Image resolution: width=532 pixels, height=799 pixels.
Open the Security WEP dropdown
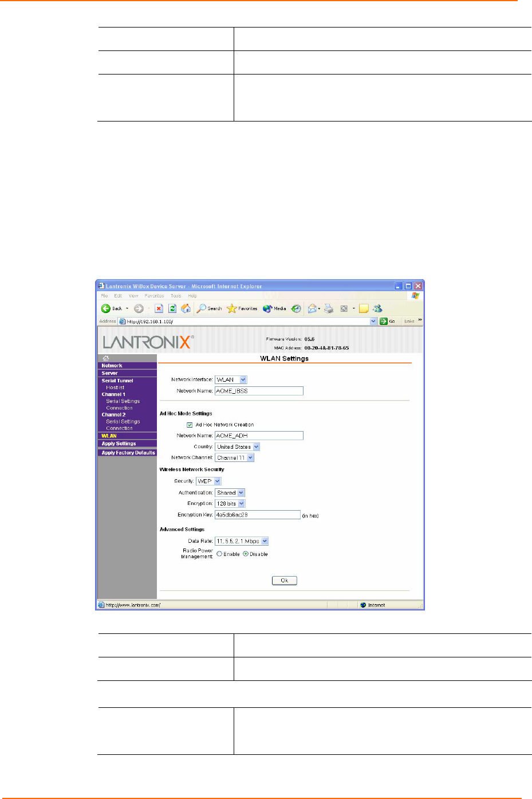[x=208, y=481]
